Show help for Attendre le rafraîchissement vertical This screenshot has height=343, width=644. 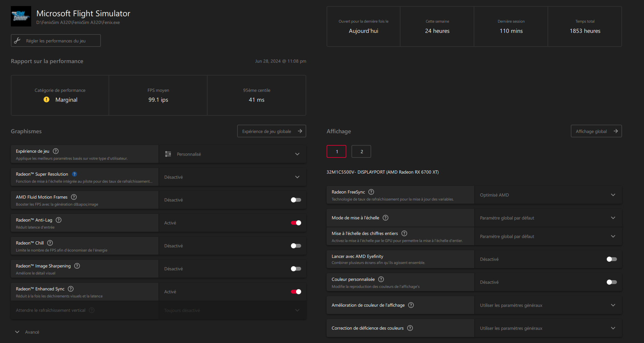[92, 310]
